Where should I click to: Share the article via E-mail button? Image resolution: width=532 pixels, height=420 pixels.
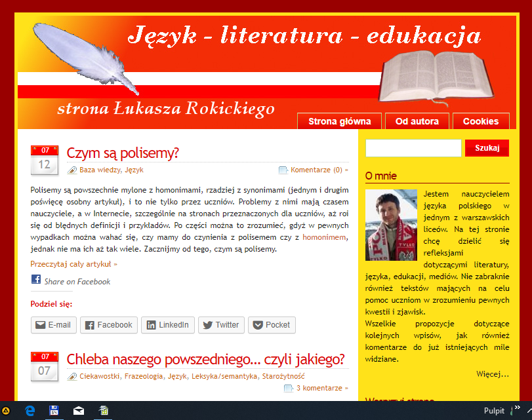(54, 325)
